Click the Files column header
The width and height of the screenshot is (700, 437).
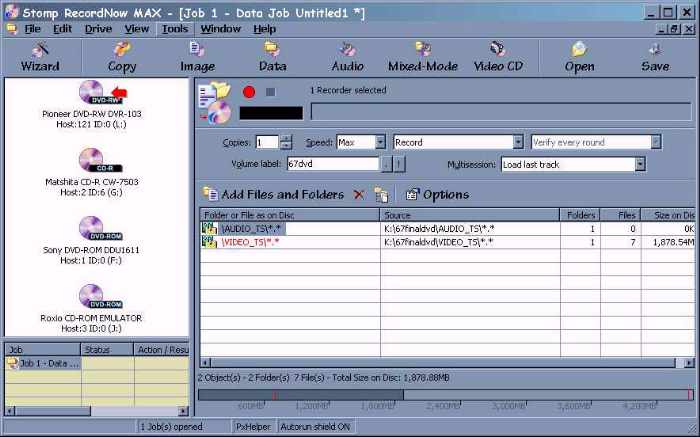coord(621,215)
